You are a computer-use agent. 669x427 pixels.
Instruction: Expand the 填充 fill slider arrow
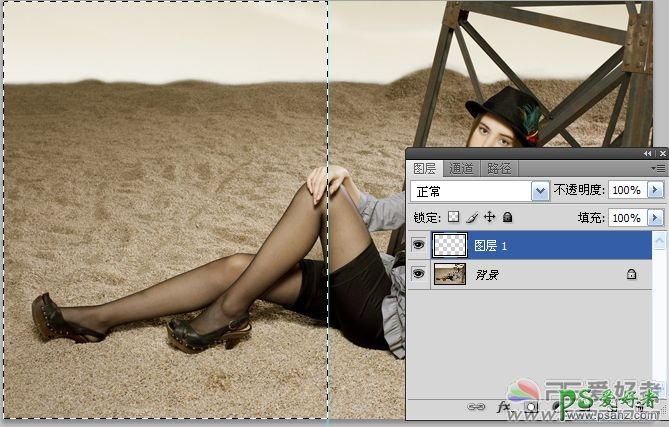tap(656, 217)
